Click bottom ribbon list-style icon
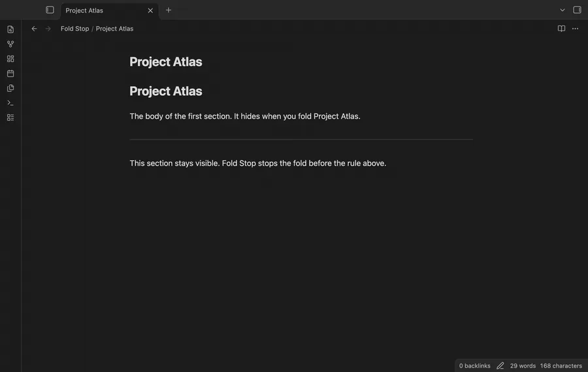This screenshot has height=372, width=588. click(10, 117)
